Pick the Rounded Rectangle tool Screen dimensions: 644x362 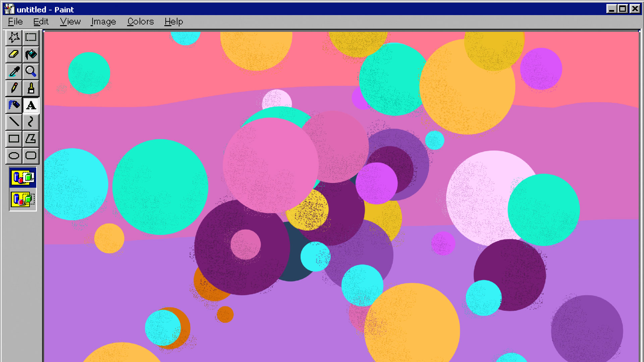click(31, 156)
